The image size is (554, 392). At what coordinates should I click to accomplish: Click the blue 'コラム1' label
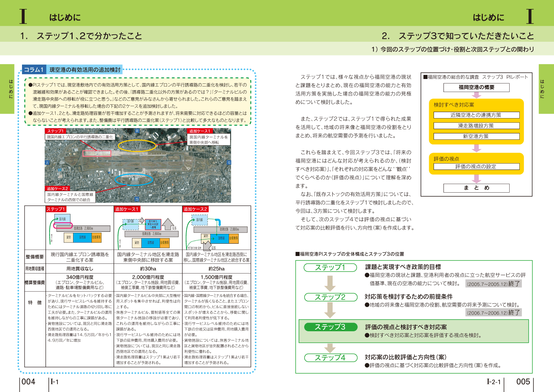point(34,70)
